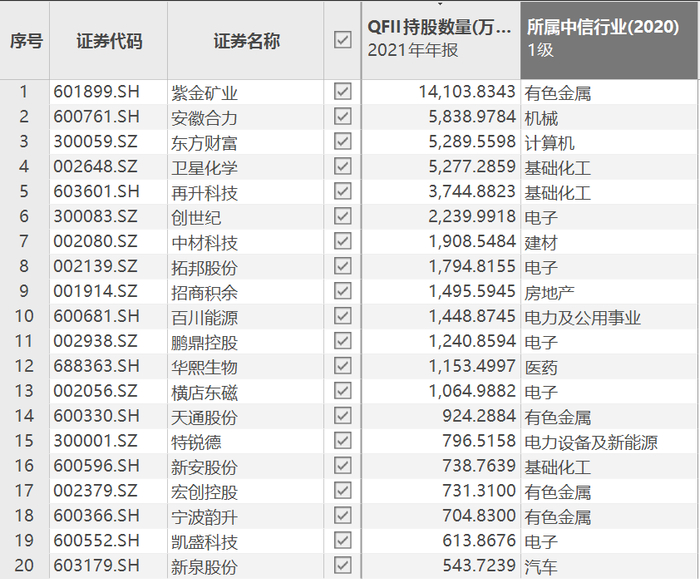
Task: Open stock name 横店东磁
Action: click(x=204, y=392)
